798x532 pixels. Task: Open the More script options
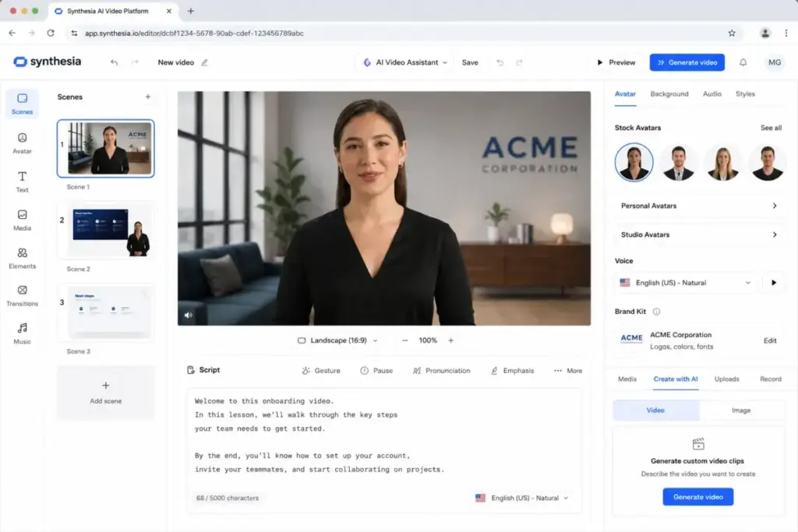click(568, 370)
